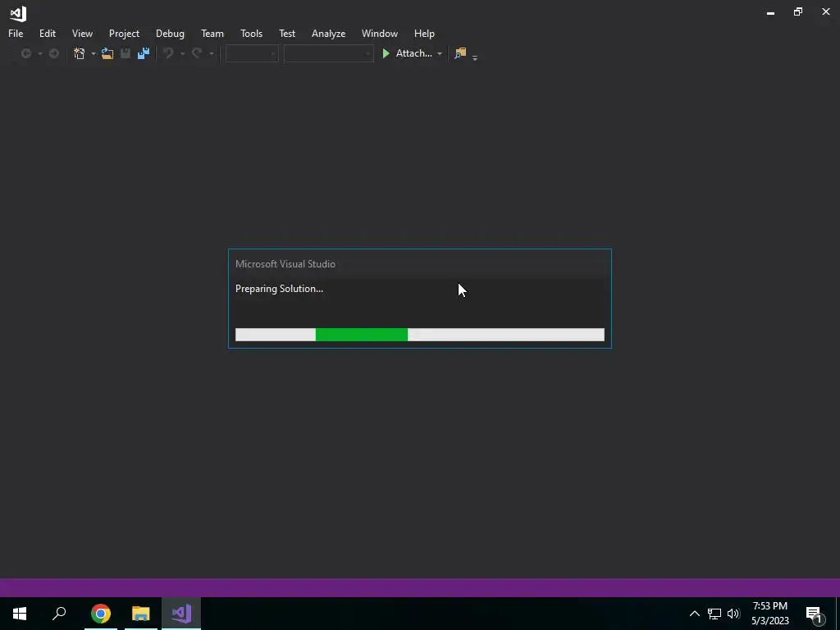
Task: Click the Save All disks icon
Action: tap(143, 53)
